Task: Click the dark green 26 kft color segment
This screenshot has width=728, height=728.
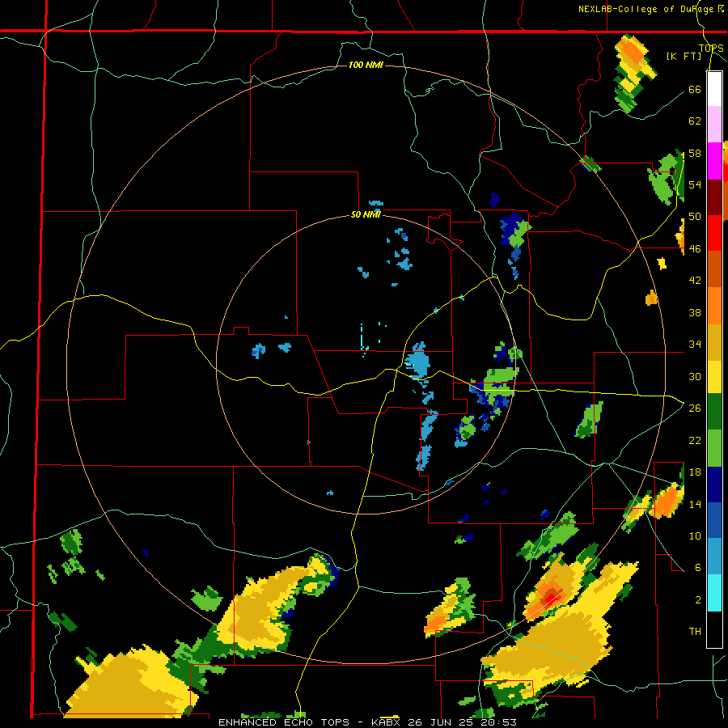Action: 714,412
